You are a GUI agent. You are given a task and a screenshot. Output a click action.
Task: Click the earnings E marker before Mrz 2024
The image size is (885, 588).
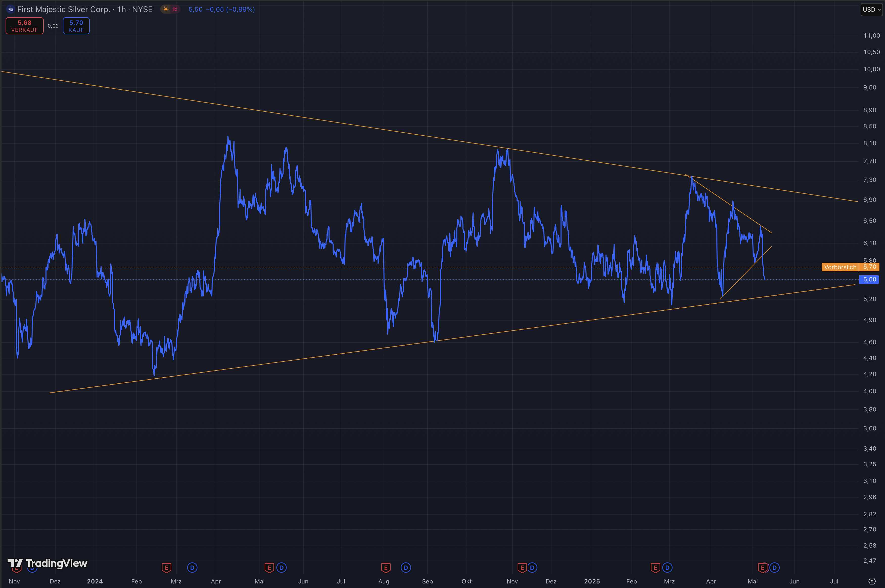[166, 568]
